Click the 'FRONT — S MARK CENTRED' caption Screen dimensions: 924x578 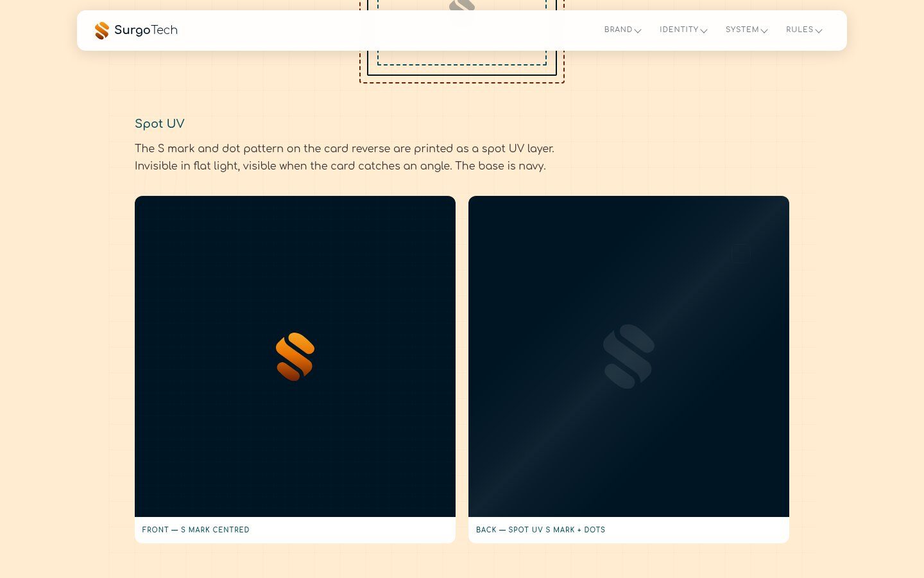tap(196, 530)
